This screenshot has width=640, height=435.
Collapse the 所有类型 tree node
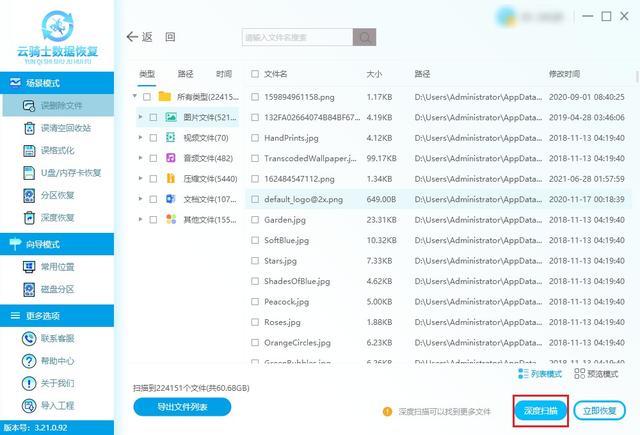[x=135, y=96]
